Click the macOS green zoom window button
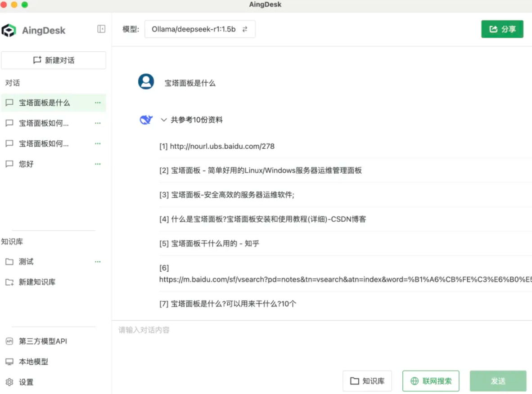 (24, 4)
